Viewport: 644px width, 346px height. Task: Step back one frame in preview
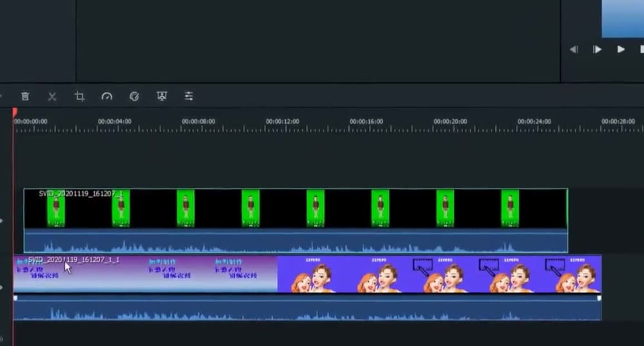coord(574,50)
